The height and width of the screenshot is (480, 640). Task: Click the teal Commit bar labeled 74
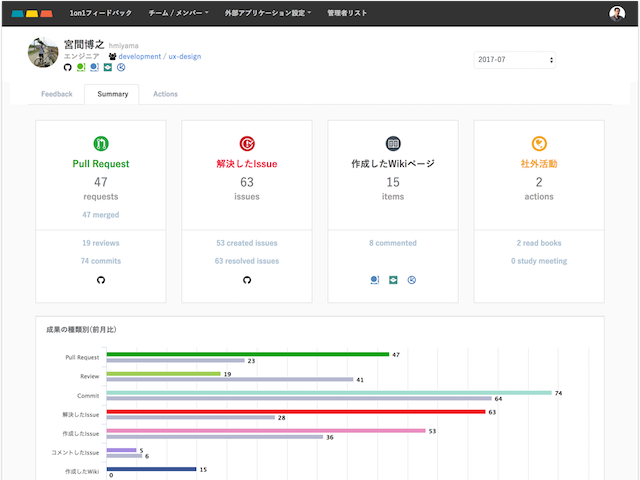[x=329, y=393]
